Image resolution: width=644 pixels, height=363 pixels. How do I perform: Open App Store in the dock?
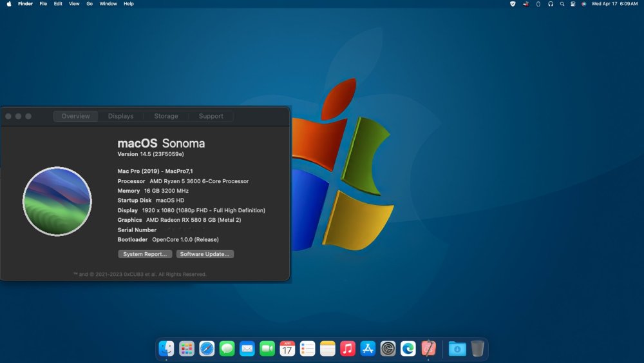pos(368,349)
